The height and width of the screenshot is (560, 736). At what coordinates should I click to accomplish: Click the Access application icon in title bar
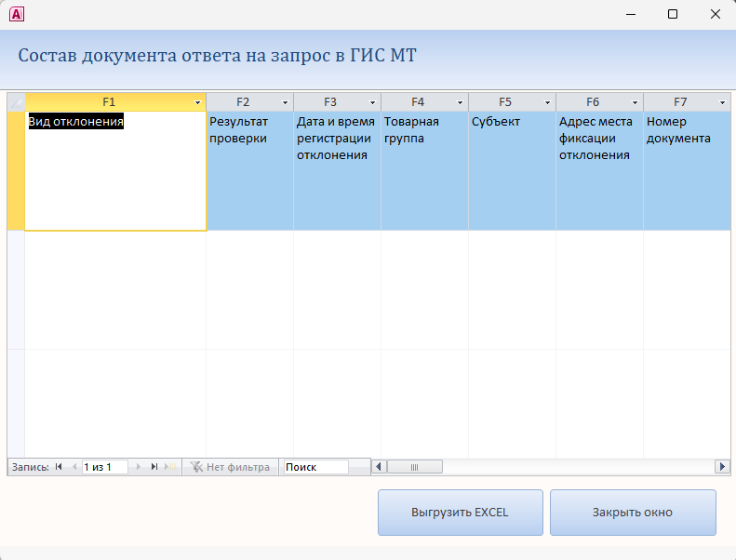[17, 14]
